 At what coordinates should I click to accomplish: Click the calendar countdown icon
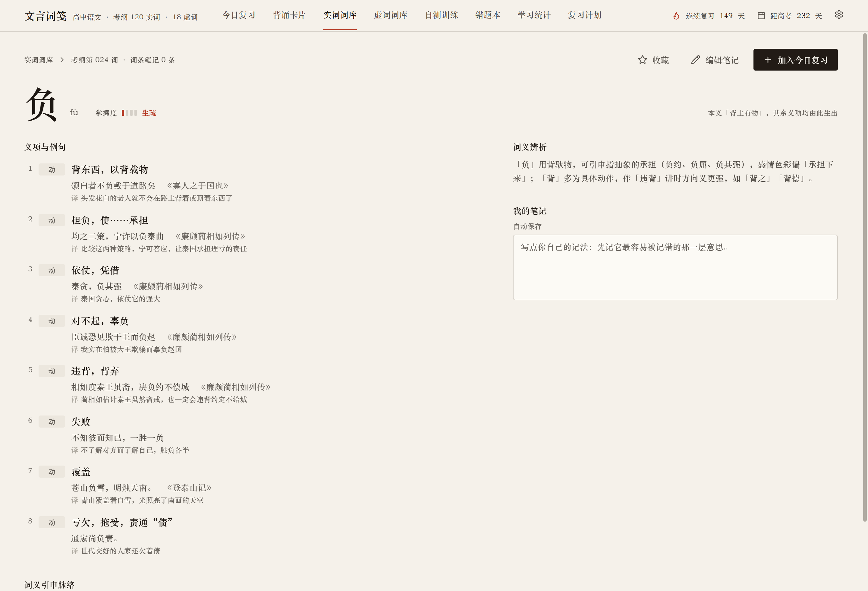(x=761, y=16)
